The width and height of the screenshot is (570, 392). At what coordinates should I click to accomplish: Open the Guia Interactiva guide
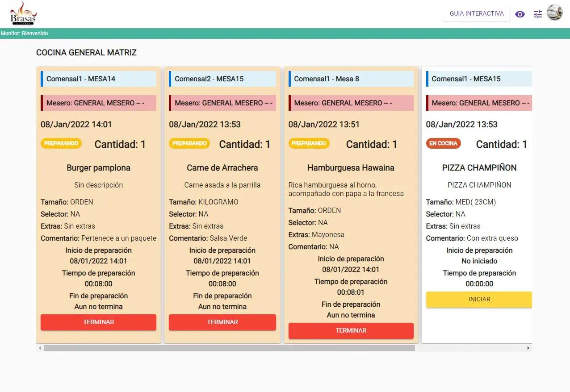pyautogui.click(x=477, y=14)
